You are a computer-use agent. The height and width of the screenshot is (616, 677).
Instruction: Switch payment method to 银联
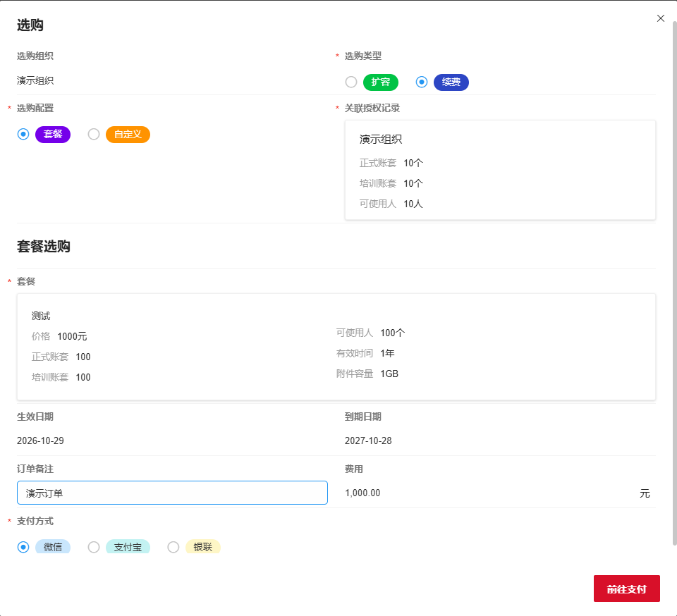pos(173,547)
